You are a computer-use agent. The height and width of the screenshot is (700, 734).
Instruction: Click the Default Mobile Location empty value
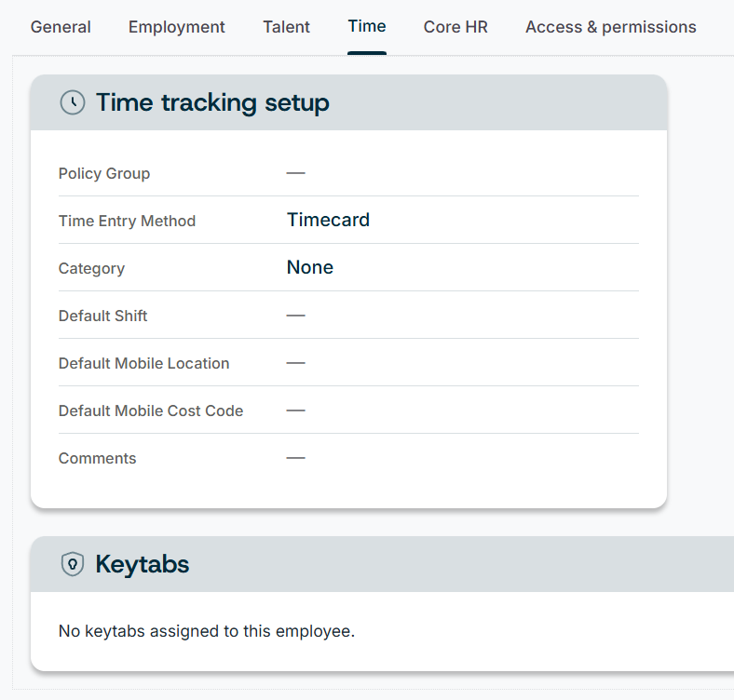click(x=296, y=363)
